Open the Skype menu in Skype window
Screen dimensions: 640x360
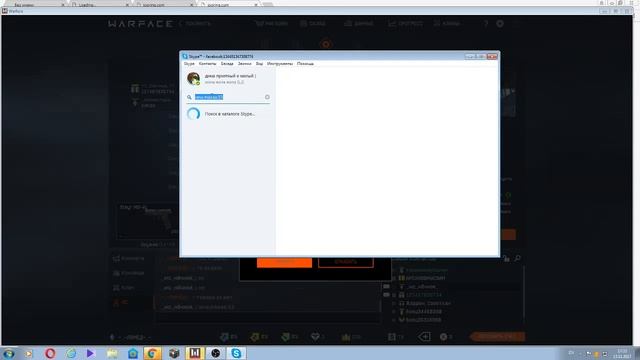189,64
